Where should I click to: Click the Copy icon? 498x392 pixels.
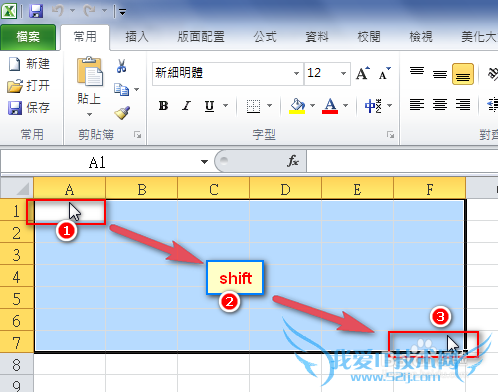[x=121, y=89]
